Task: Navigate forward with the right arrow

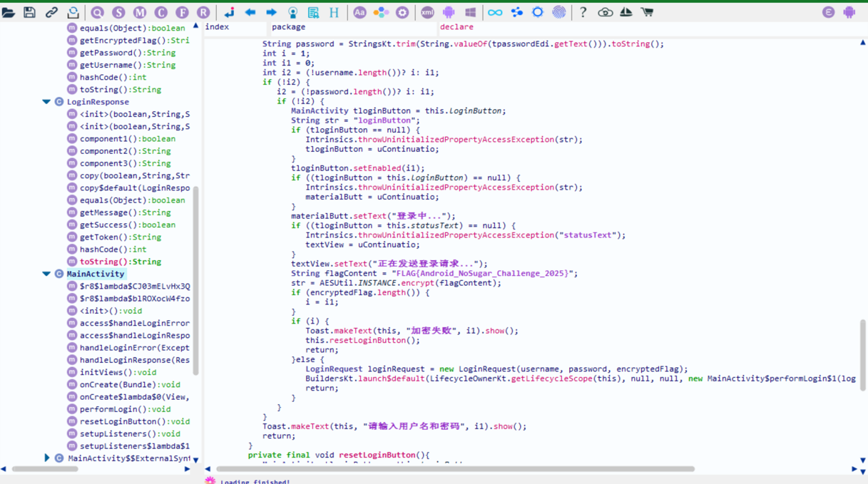Action: tap(272, 12)
